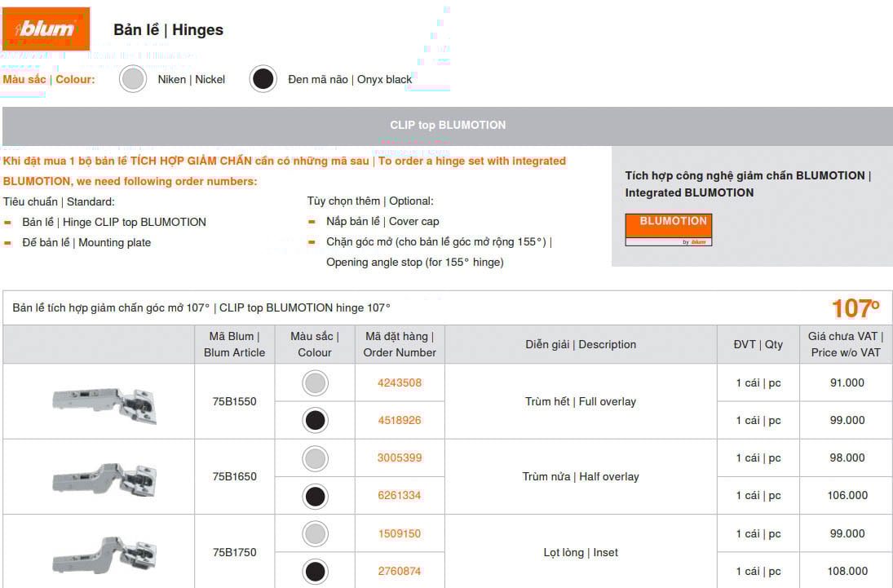Click the Opening angle stop (for 155° hinge) text
The image size is (893, 588).
414,263
